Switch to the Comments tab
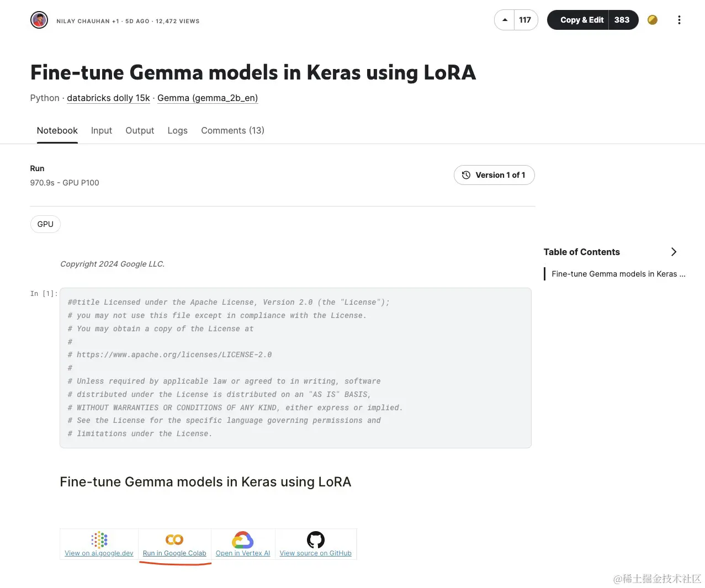Image resolution: width=705 pixels, height=588 pixels. (232, 130)
